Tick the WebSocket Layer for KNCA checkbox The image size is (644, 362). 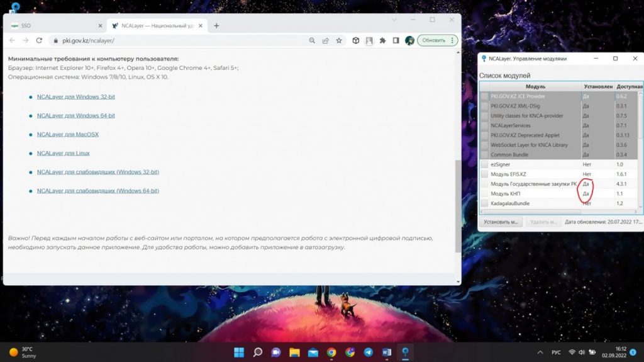485,145
